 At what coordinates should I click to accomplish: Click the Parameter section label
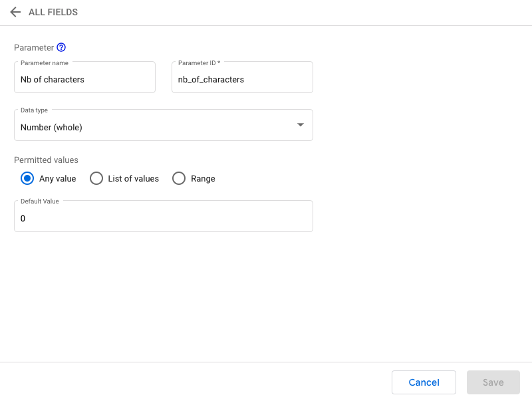pyautogui.click(x=34, y=47)
